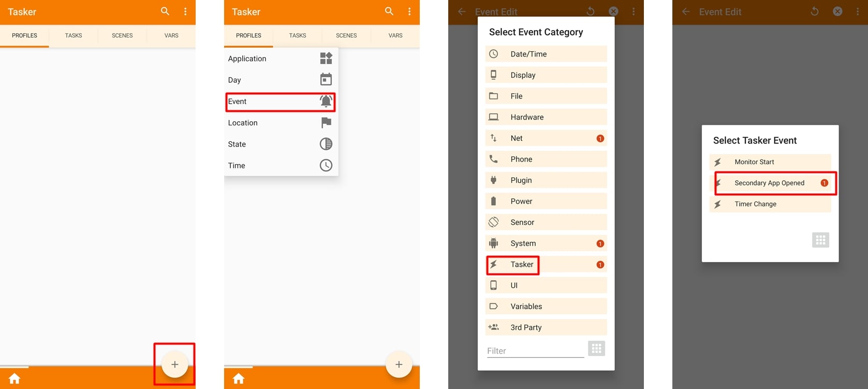Choose Time in the profile type menu
868x389 pixels.
[281, 166]
